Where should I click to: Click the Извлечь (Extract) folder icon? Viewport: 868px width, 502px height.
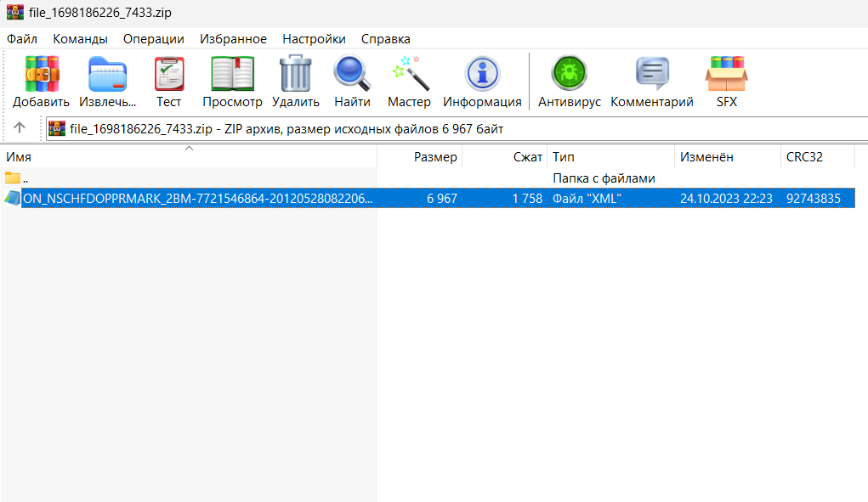tap(107, 74)
